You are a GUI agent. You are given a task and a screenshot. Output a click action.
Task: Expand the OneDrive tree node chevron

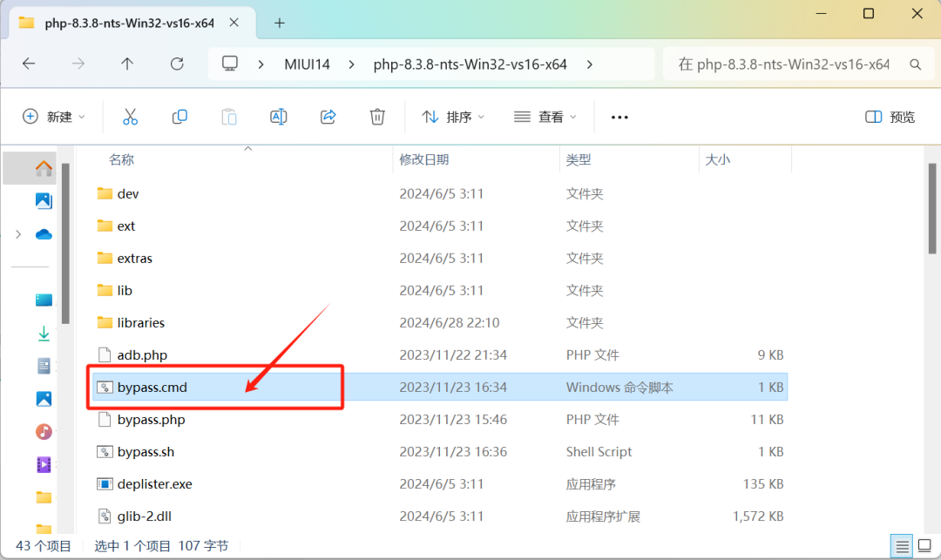[x=18, y=234]
